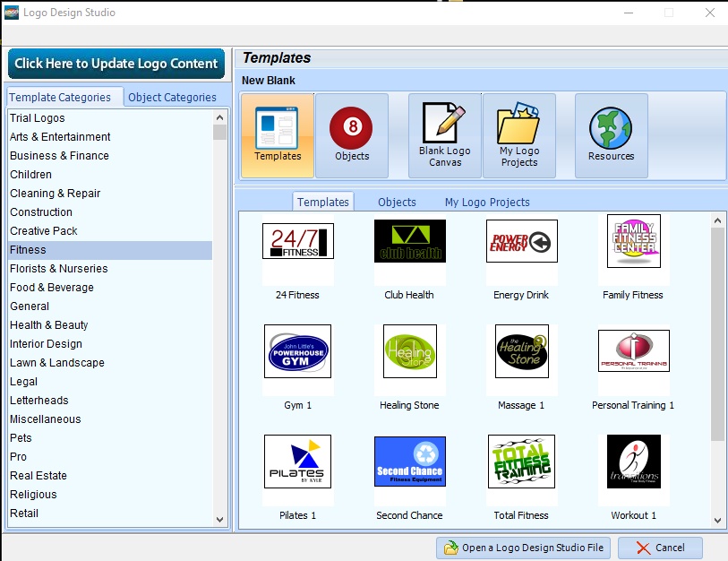Select the Letterheads category
This screenshot has width=728, height=561.
click(x=110, y=401)
